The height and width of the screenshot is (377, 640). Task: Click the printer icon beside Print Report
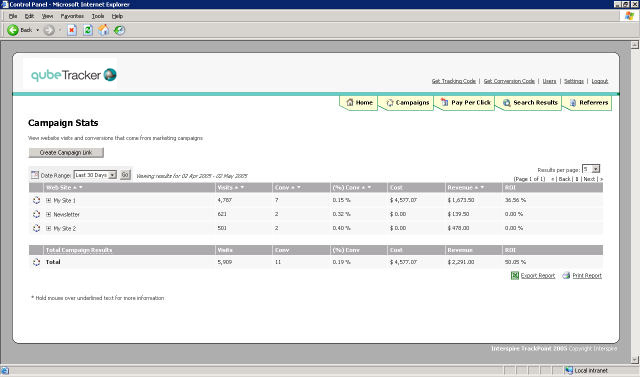(566, 275)
